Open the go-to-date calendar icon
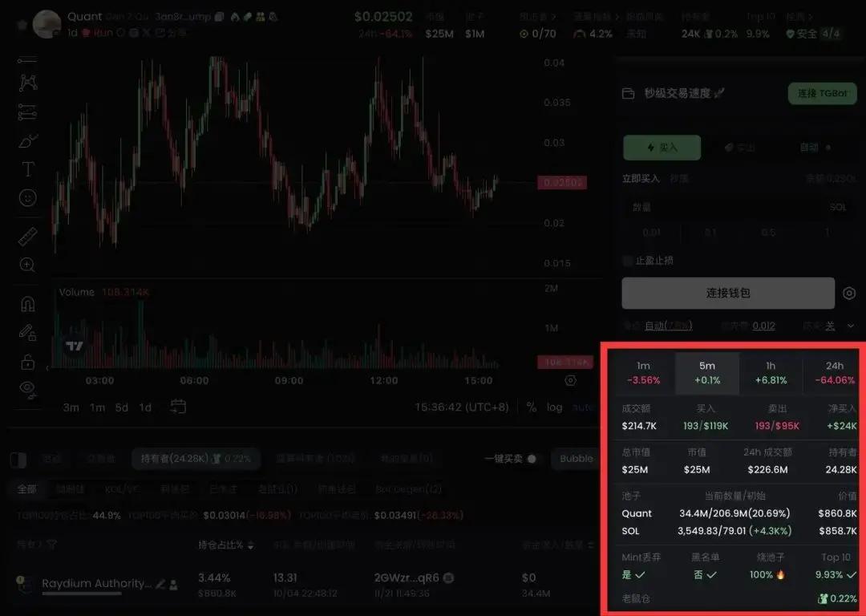 [x=178, y=407]
